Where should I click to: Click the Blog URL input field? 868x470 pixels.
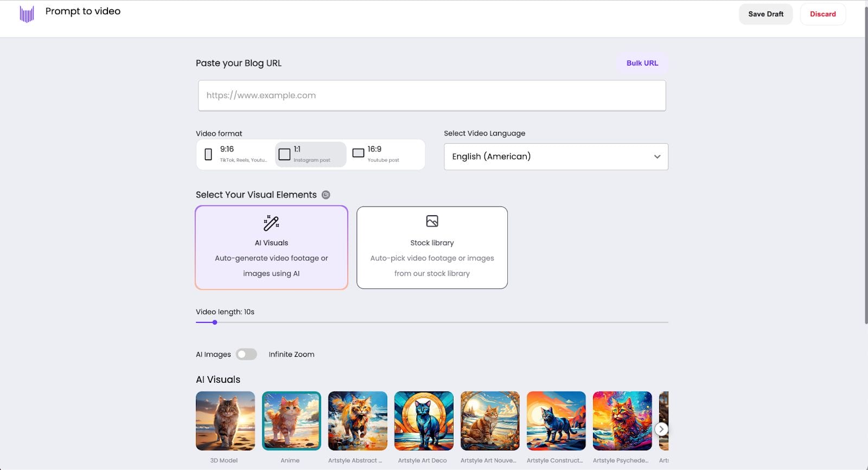coord(432,95)
